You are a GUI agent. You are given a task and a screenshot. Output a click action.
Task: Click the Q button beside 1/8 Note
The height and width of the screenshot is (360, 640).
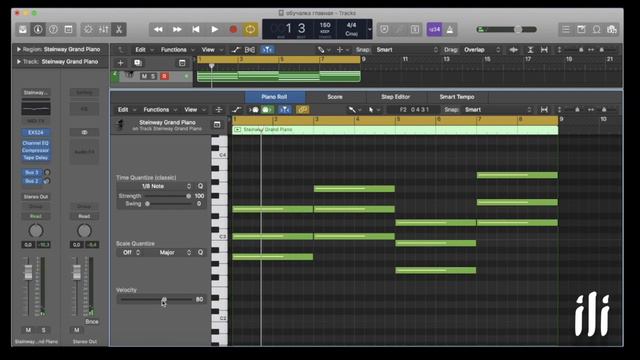tap(200, 186)
